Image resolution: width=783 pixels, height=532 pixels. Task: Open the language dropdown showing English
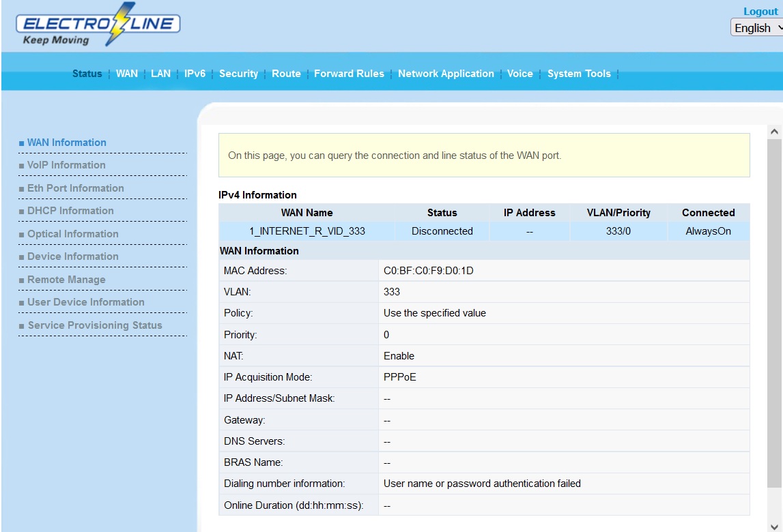756,28
